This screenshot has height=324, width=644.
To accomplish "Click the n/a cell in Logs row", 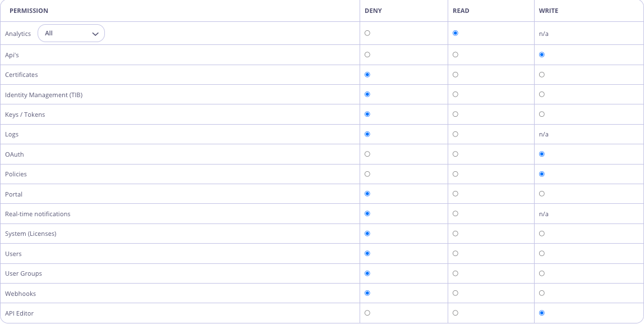I will point(544,134).
